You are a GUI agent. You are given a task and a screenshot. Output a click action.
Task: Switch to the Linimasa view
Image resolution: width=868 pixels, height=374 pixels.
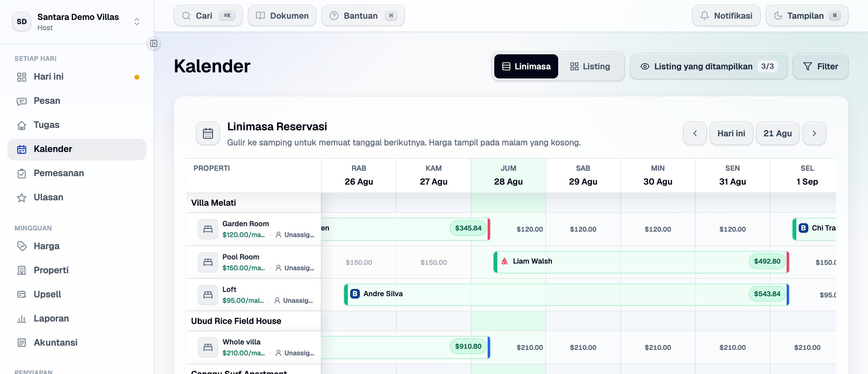point(526,66)
